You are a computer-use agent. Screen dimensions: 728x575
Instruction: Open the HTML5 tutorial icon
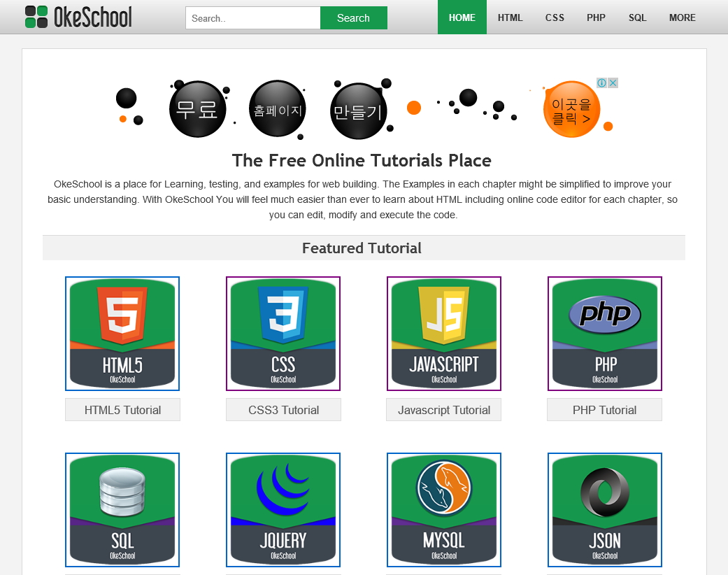tap(122, 334)
